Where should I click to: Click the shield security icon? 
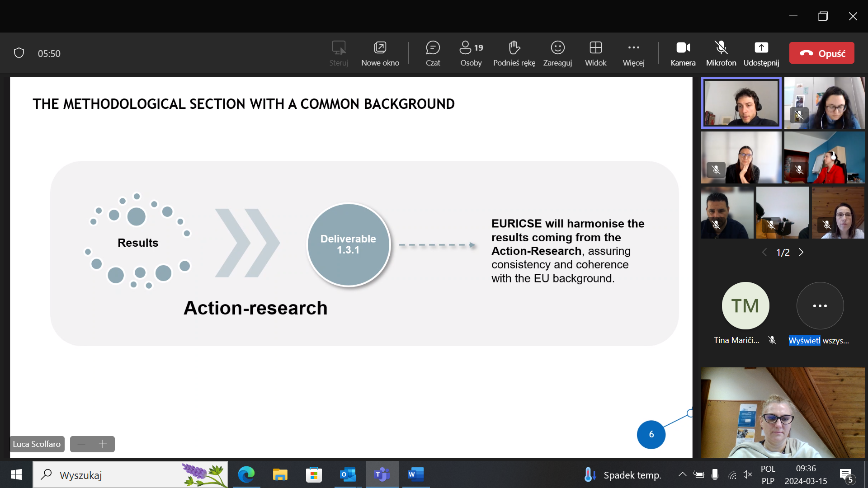coord(19,53)
